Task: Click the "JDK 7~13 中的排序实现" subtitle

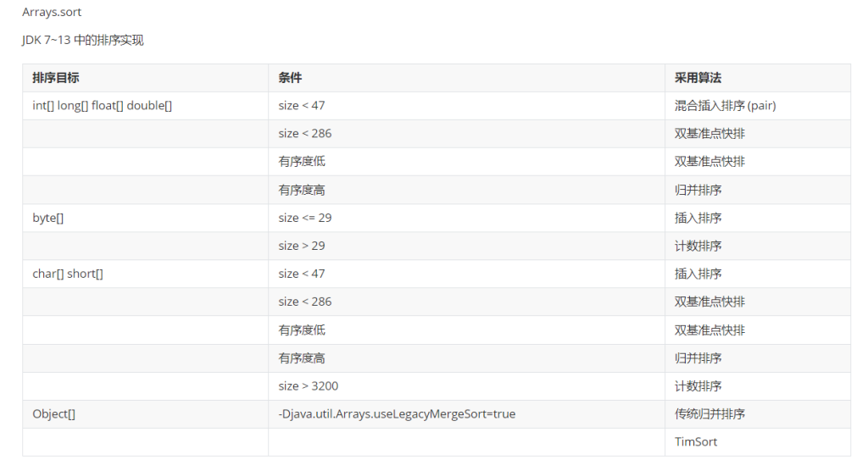Action: (x=83, y=40)
